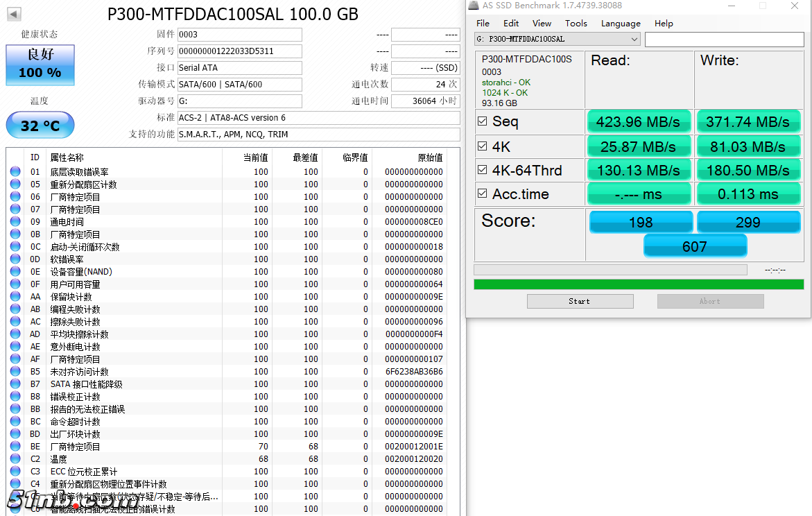Screen dimensions: 812x516
Task: Open the File menu in AS SSD
Action: 483,23
